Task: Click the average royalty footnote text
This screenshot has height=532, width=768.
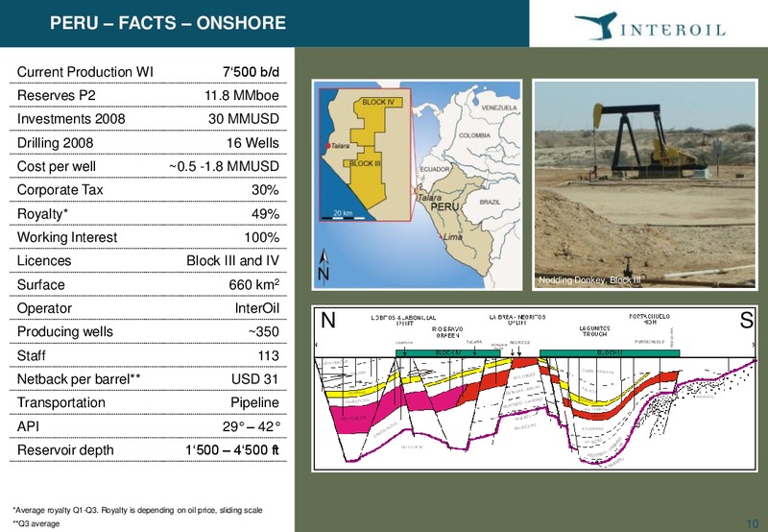Action: (x=137, y=511)
